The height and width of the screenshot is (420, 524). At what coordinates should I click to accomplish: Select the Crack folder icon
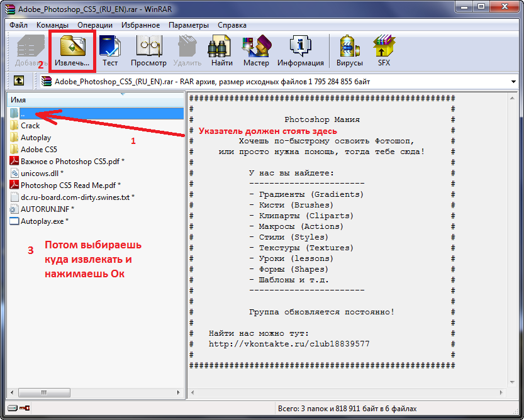(14, 126)
